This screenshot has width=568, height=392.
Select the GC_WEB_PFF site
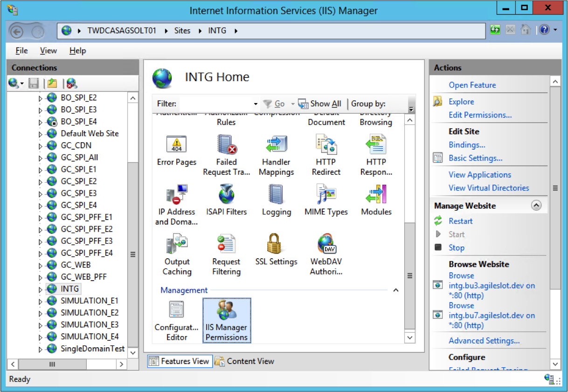pyautogui.click(x=83, y=277)
